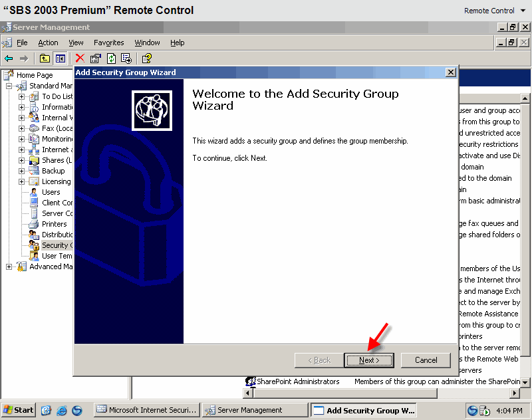Click the Refresh toolbar icon
Viewport: 532px width, 420px height.
point(111,58)
